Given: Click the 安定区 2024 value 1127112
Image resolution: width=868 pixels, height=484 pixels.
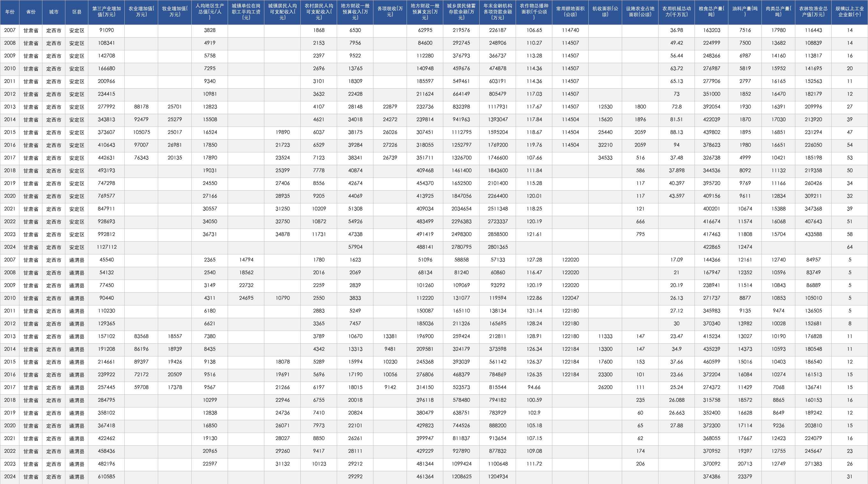Looking at the screenshot, I should click(x=107, y=247).
